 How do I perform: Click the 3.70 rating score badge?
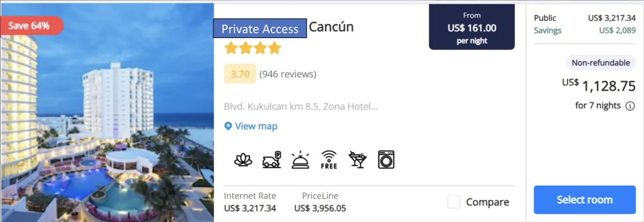(240, 74)
